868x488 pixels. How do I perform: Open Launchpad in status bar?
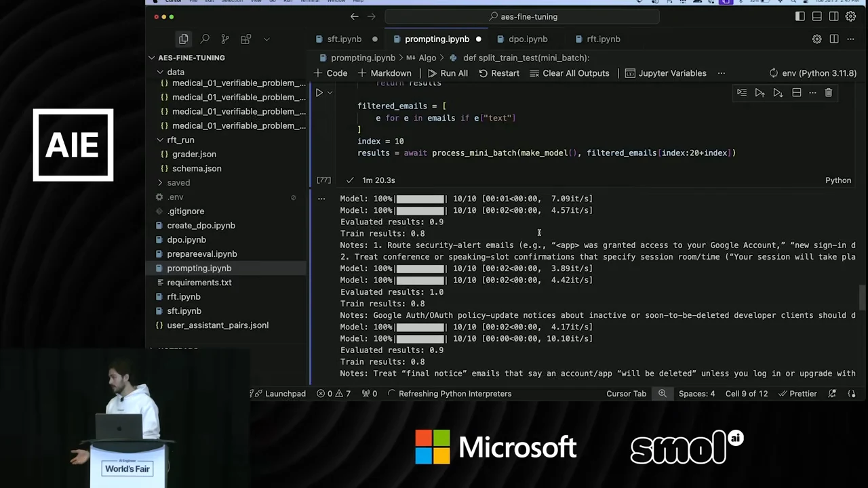[279, 394]
